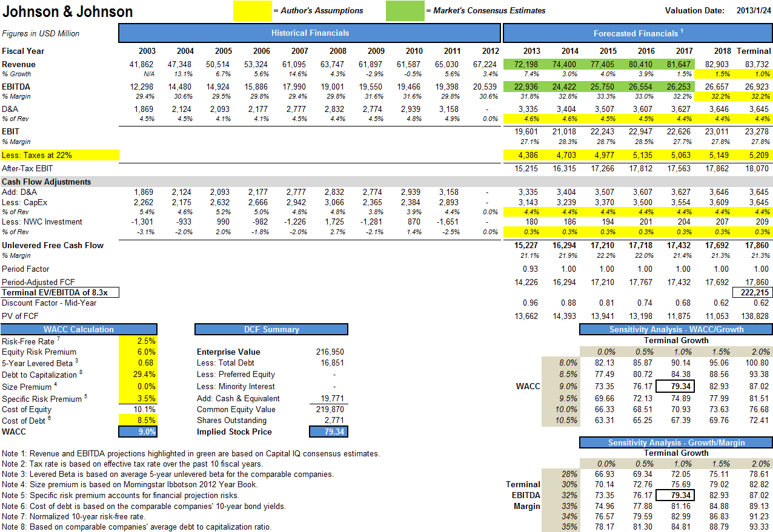Click the 2003 revenue cell 41,862
This screenshot has height=532, width=773.
click(x=142, y=64)
